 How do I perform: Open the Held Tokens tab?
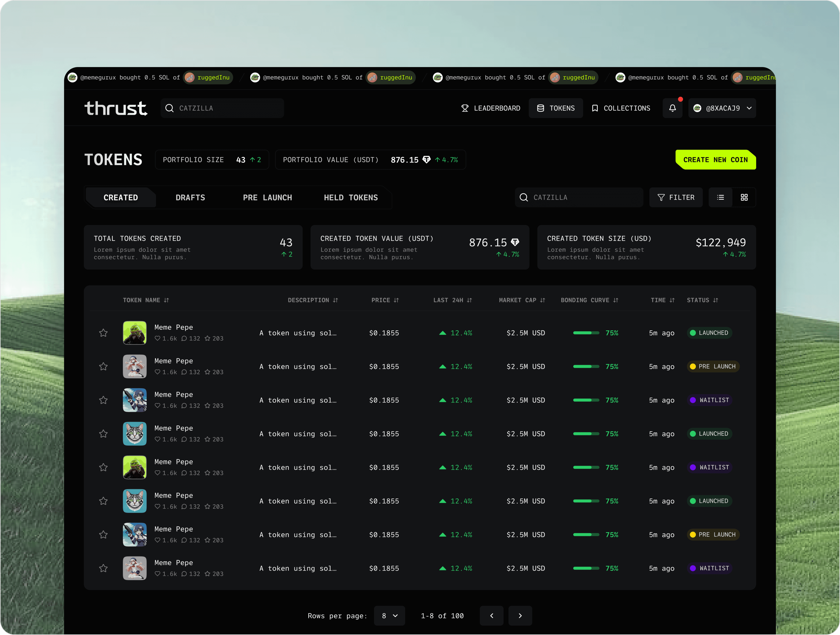coord(351,198)
